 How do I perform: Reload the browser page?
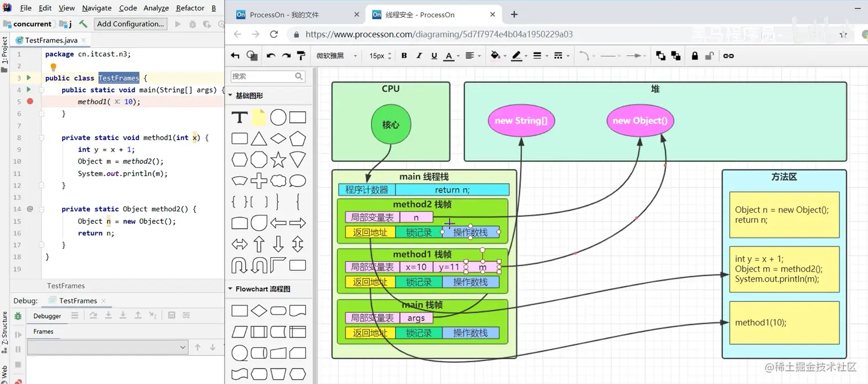274,34
